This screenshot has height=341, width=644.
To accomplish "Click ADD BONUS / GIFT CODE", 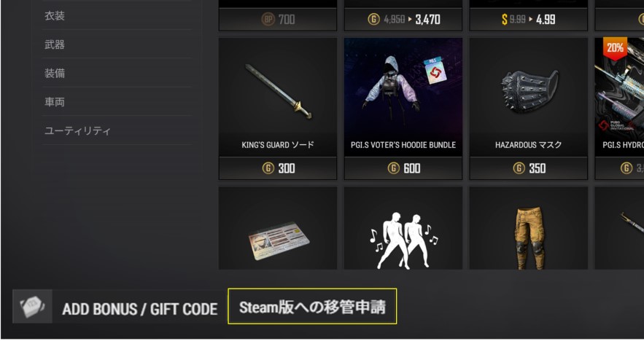I will [x=139, y=309].
